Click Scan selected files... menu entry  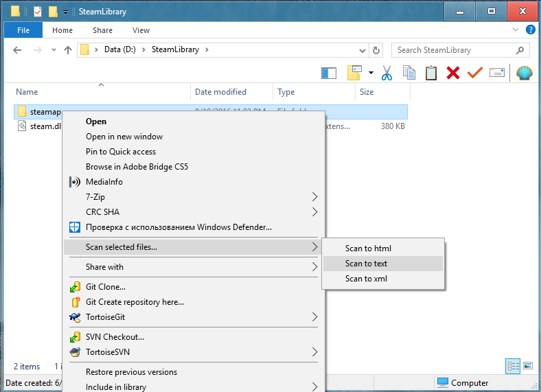point(194,247)
